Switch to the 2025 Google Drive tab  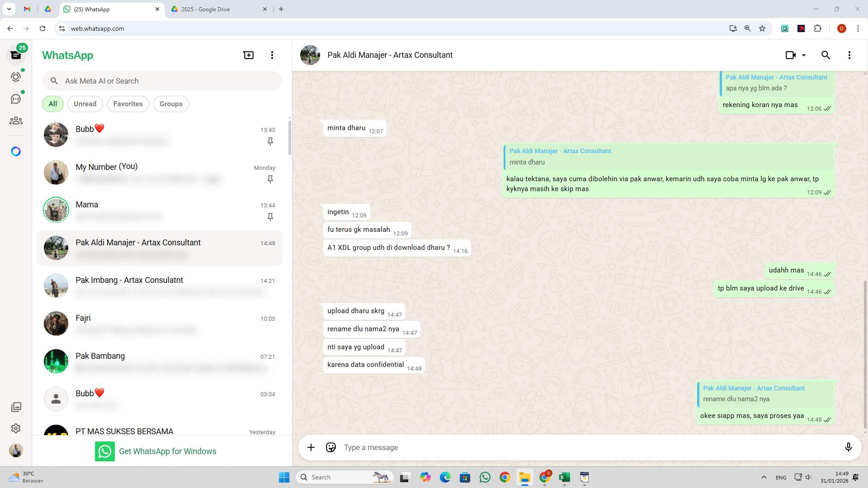tap(211, 9)
